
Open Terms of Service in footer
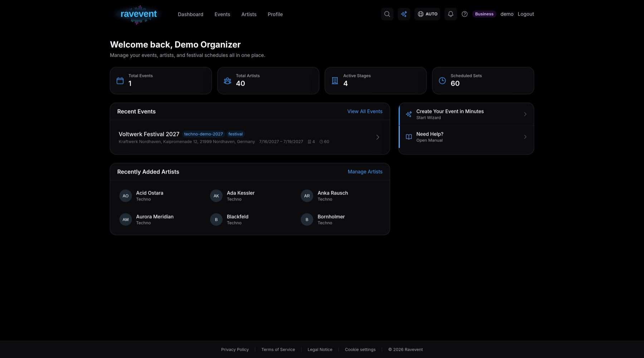278,349
